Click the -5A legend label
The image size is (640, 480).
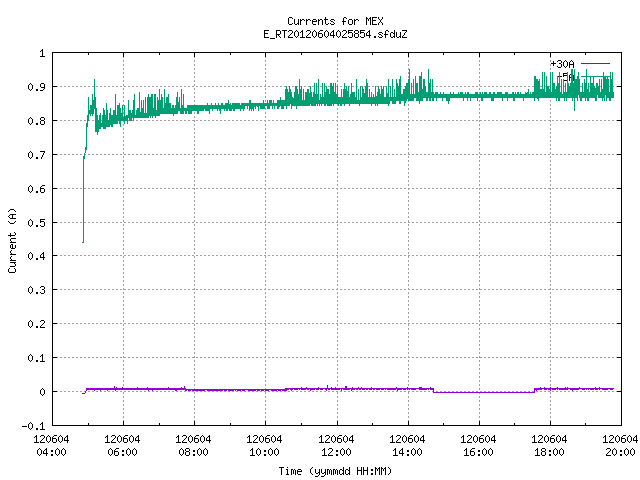(x=566, y=77)
